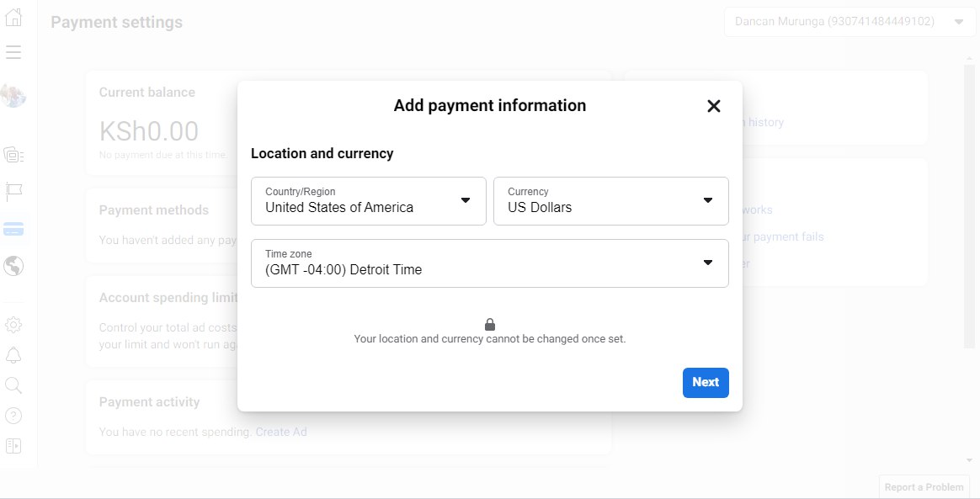This screenshot has width=980, height=499.
Task: Click the profile avatar in sidebar
Action: (x=13, y=95)
